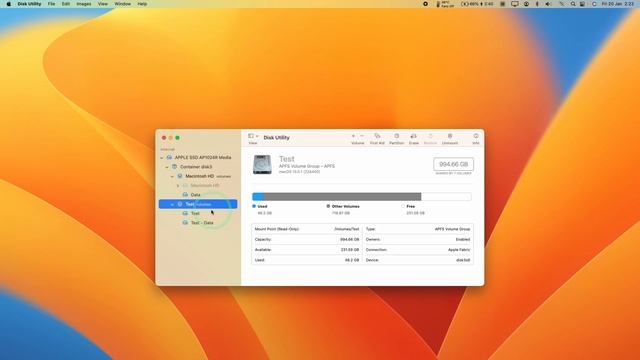The height and width of the screenshot is (360, 640).
Task: Collapse the APPLE SSD AP1024R Media row
Action: pyautogui.click(x=162, y=158)
